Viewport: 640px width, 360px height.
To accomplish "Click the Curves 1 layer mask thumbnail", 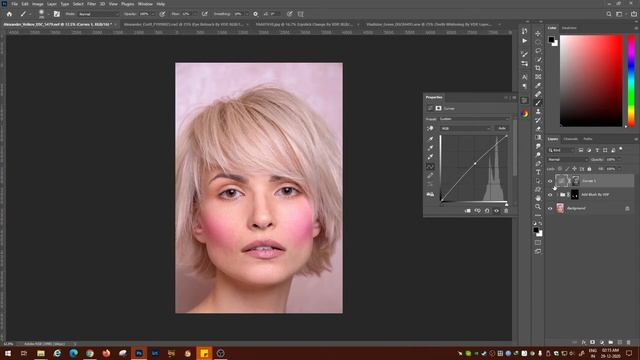I will pos(576,181).
